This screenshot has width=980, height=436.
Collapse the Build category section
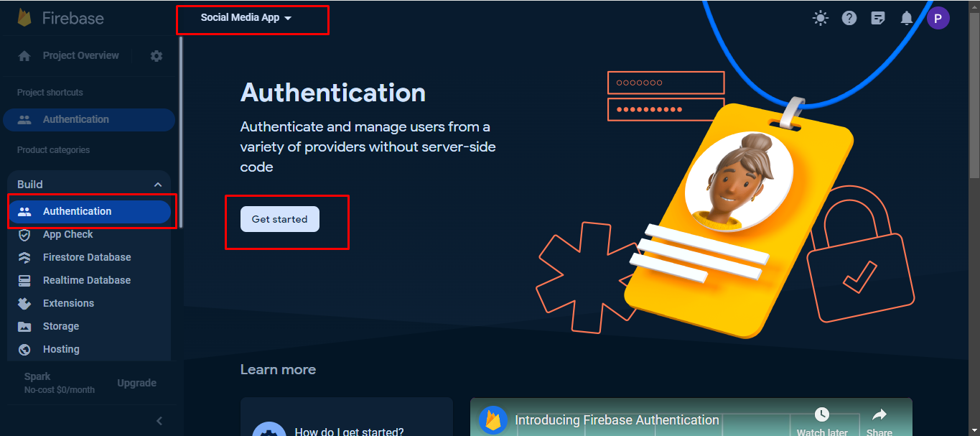point(158,185)
